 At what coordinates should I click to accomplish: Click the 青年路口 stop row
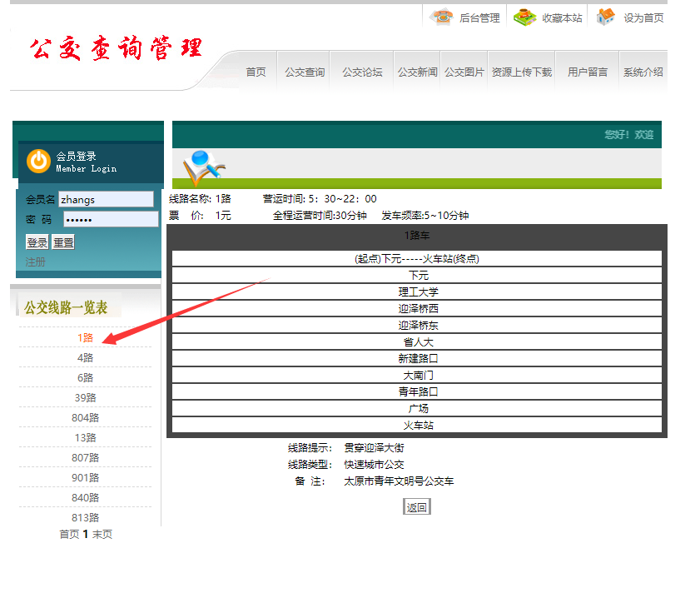pyautogui.click(x=417, y=392)
